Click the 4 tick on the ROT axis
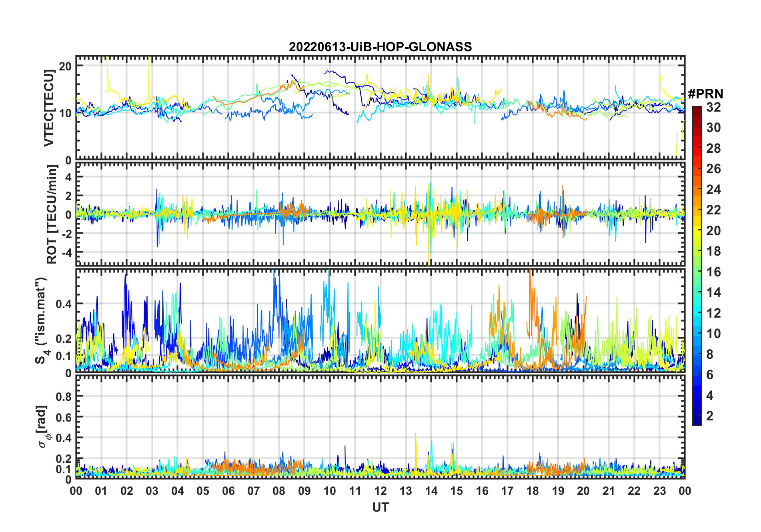Screen dimensions: 761x532 click(x=69, y=177)
